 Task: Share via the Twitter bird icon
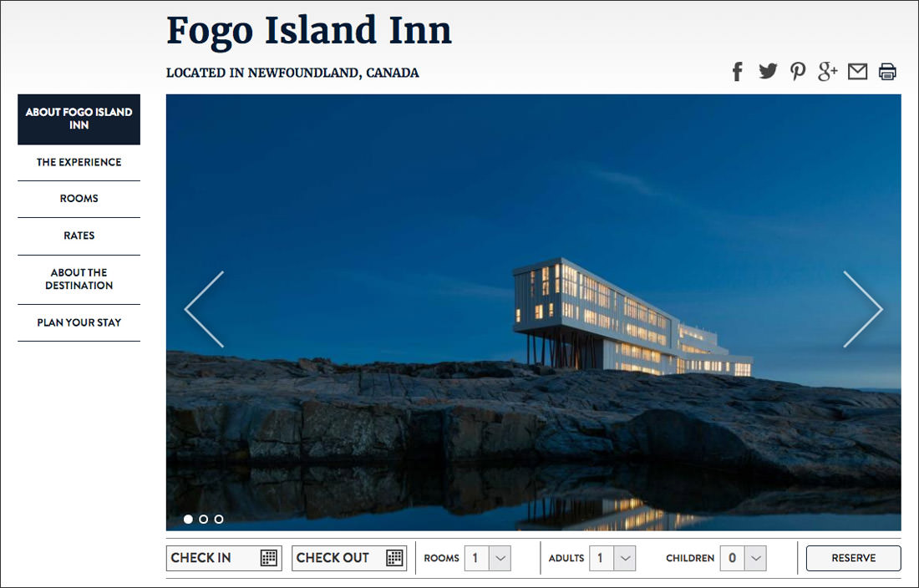click(768, 71)
